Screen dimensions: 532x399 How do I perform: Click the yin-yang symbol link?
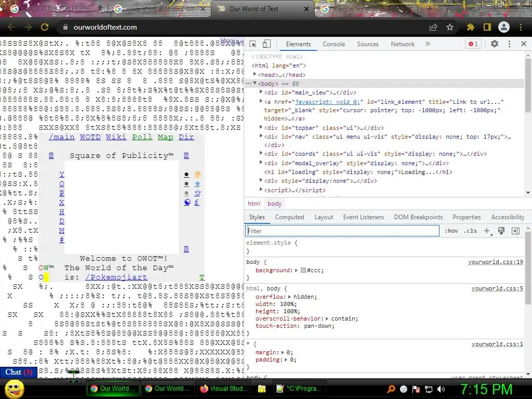coord(187,202)
